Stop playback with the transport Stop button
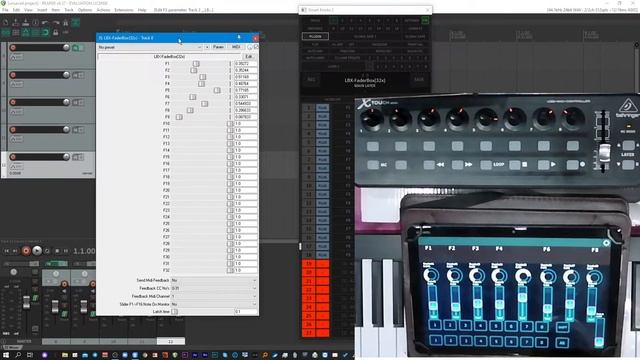Screen dimensions: 640x360 click(57, 251)
